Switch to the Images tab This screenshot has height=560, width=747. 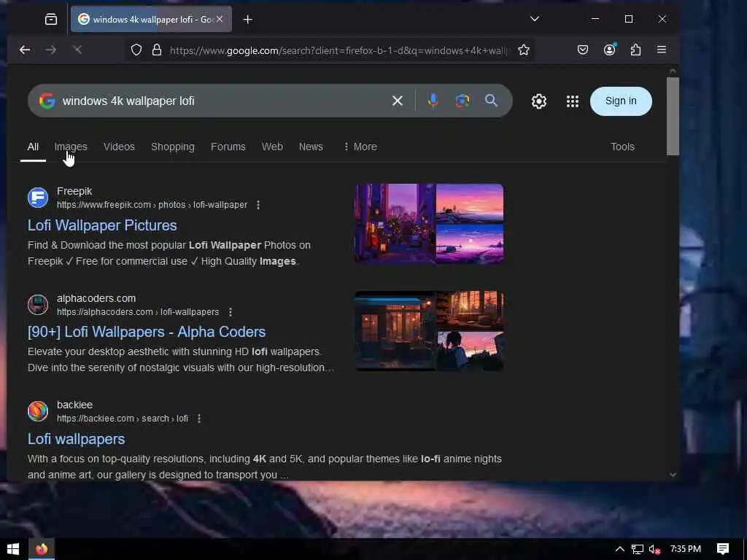71,147
